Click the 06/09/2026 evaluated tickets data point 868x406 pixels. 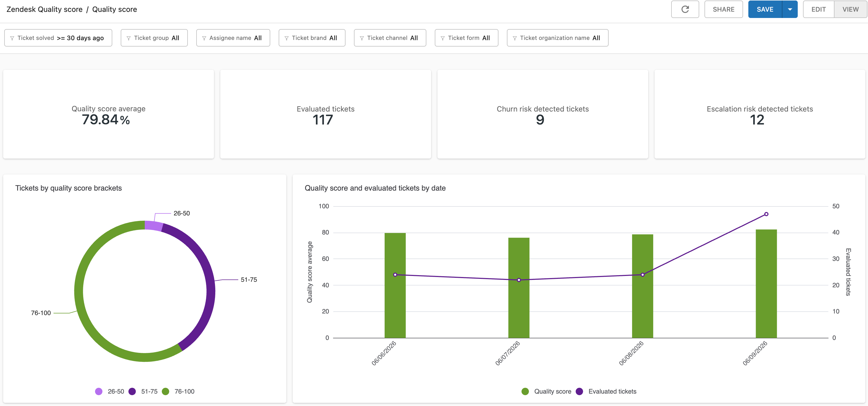pos(766,214)
